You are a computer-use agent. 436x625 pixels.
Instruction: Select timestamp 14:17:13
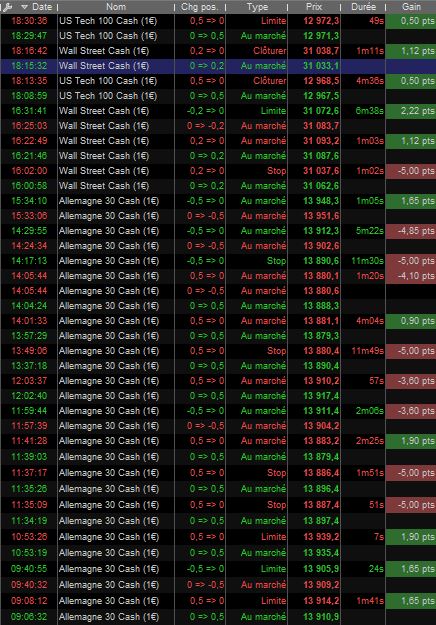[x=29, y=261]
